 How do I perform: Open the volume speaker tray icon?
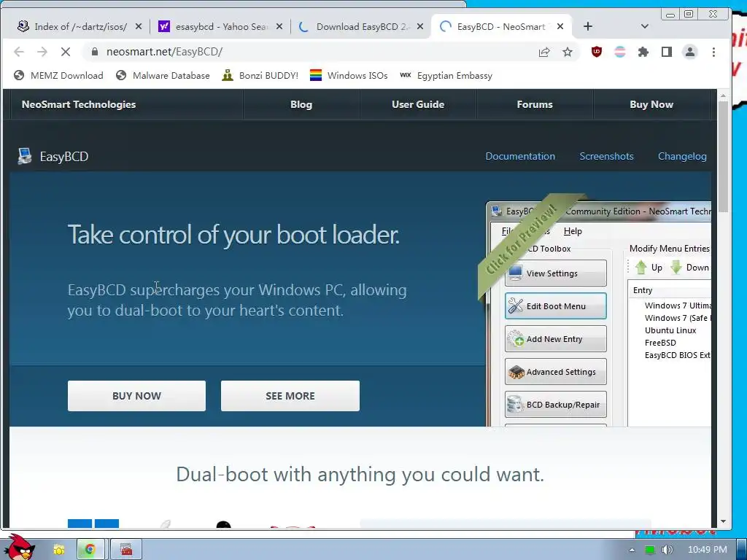point(667,550)
